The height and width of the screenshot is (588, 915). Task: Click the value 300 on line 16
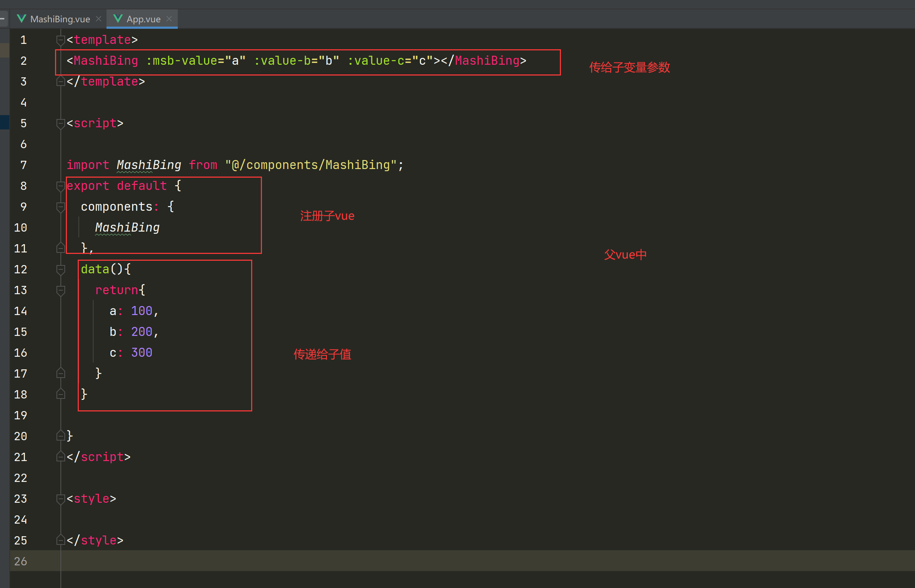coord(142,352)
